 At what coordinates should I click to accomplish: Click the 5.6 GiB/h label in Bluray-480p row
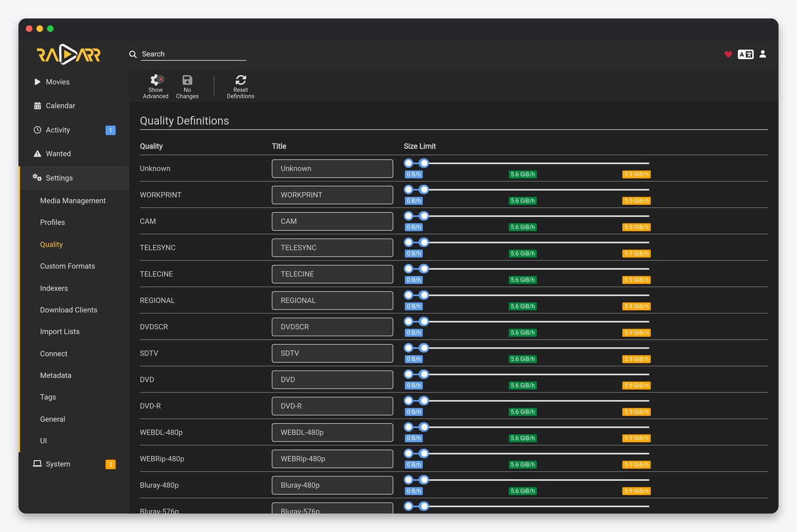tap(523, 491)
